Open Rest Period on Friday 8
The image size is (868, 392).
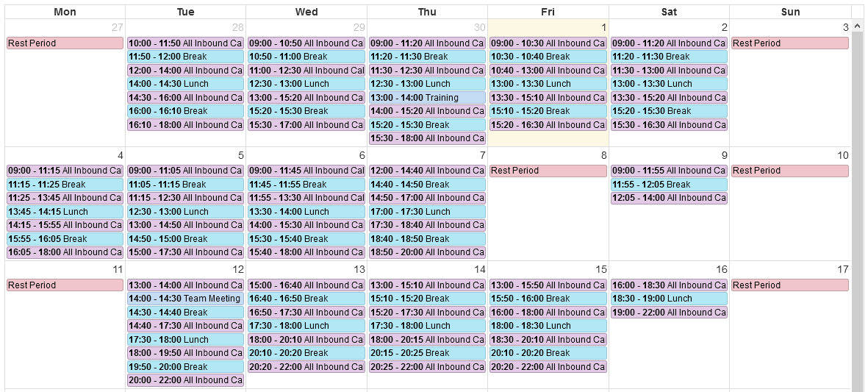[x=548, y=171]
